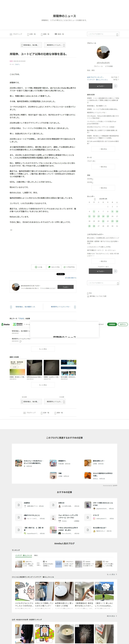This screenshot has height=644, width=129.
Task: Open プロフィール link under akinobukishi name
Action: [x=98, y=66]
